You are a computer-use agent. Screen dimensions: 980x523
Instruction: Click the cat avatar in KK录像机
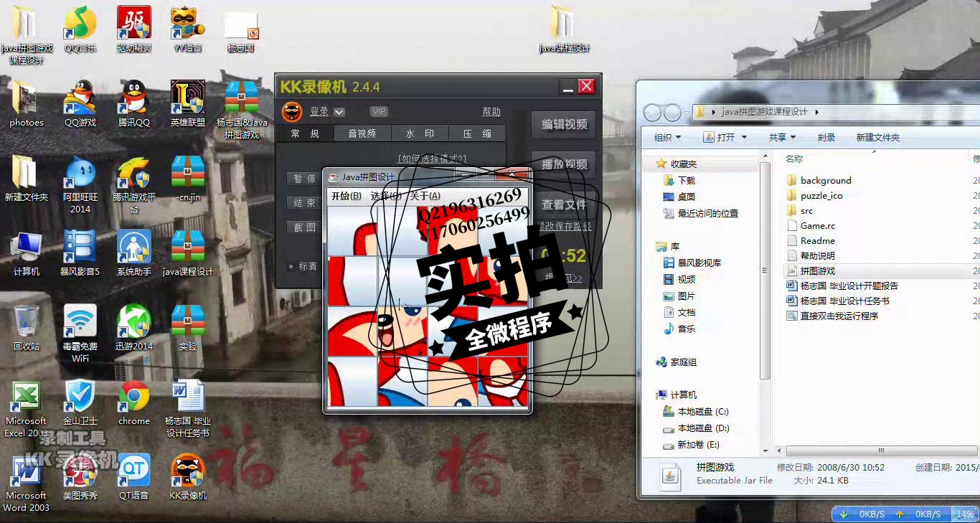[x=292, y=112]
